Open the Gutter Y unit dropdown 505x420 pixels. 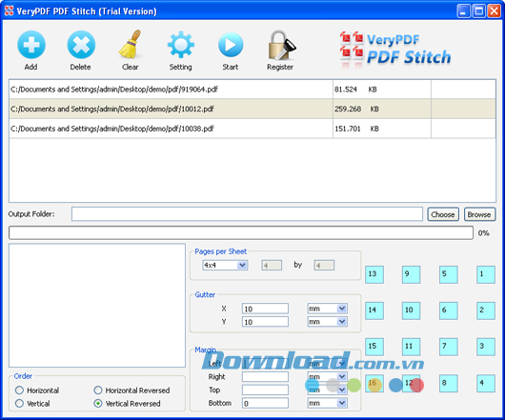(327, 322)
